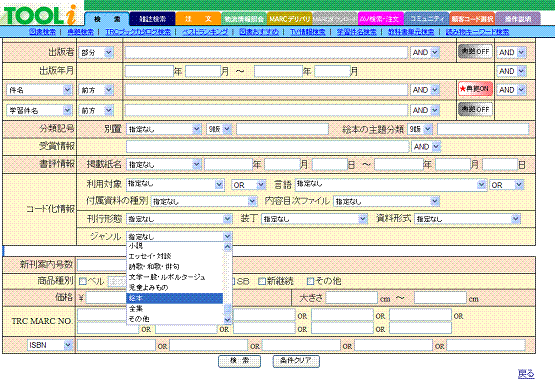Image resolution: width=555 pixels, height=383 pixels.
Task: Focus the 件名 text input
Action: tap(266, 90)
